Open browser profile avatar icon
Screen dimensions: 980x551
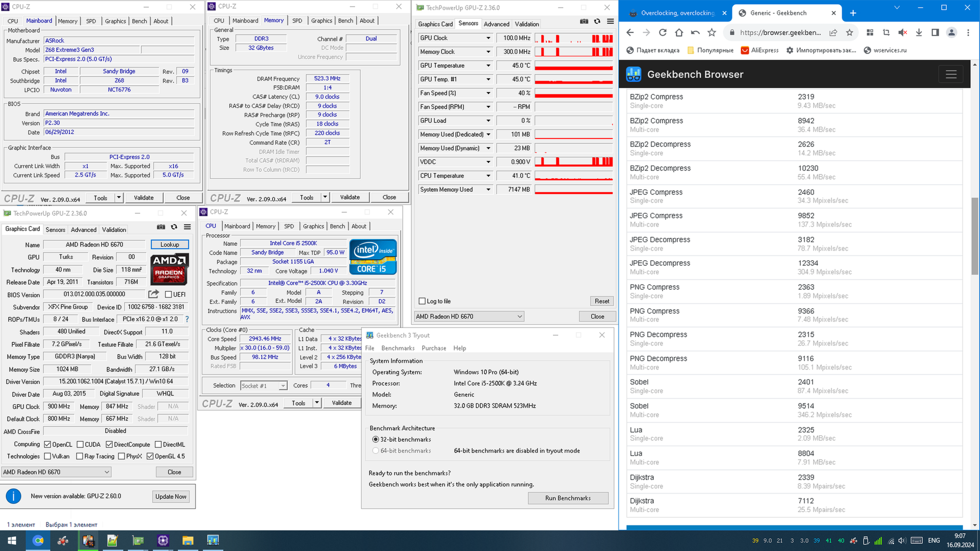pyautogui.click(x=951, y=33)
